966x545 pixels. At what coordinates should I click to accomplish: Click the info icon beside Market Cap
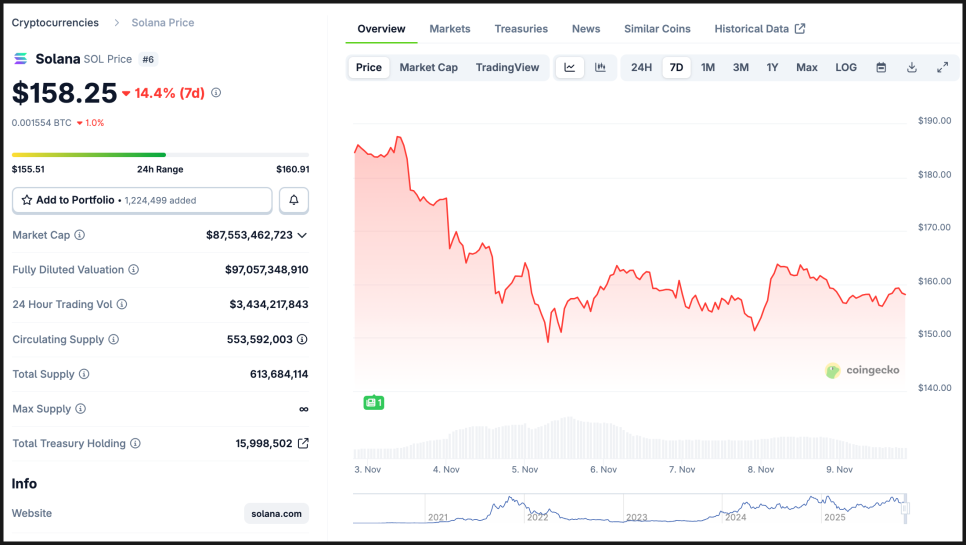pyautogui.click(x=80, y=235)
